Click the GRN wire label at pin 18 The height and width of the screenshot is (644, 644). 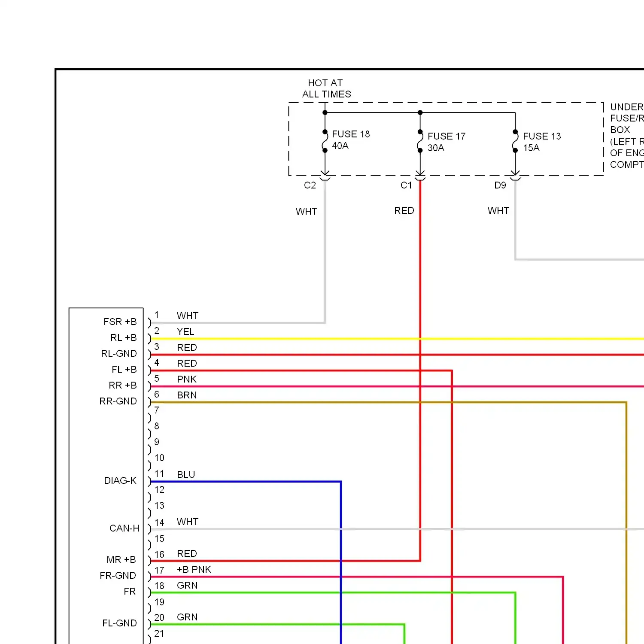[187, 585]
